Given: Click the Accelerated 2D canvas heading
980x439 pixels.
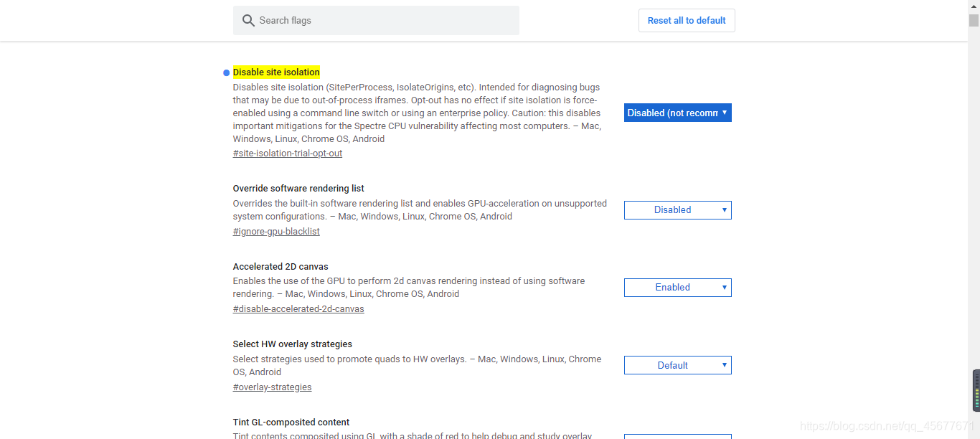Looking at the screenshot, I should pyautogui.click(x=281, y=267).
